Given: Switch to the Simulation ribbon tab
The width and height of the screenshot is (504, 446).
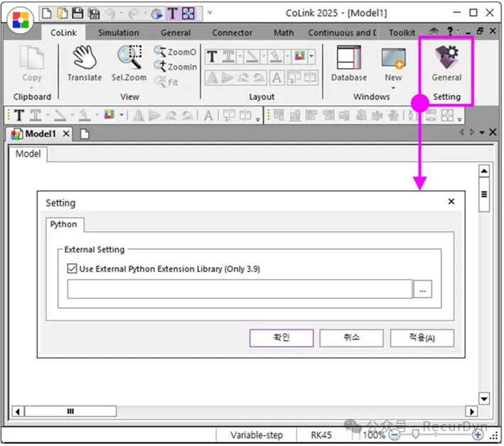Looking at the screenshot, I should click(118, 33).
